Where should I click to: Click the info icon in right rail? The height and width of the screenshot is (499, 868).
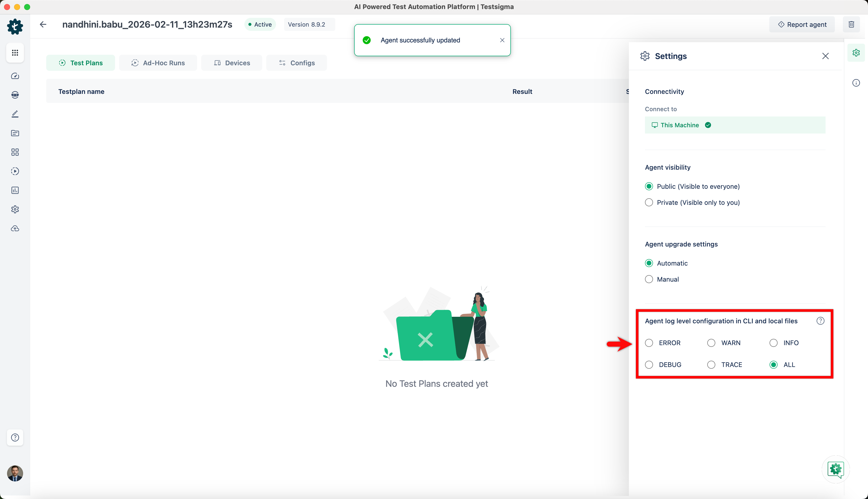coord(856,83)
